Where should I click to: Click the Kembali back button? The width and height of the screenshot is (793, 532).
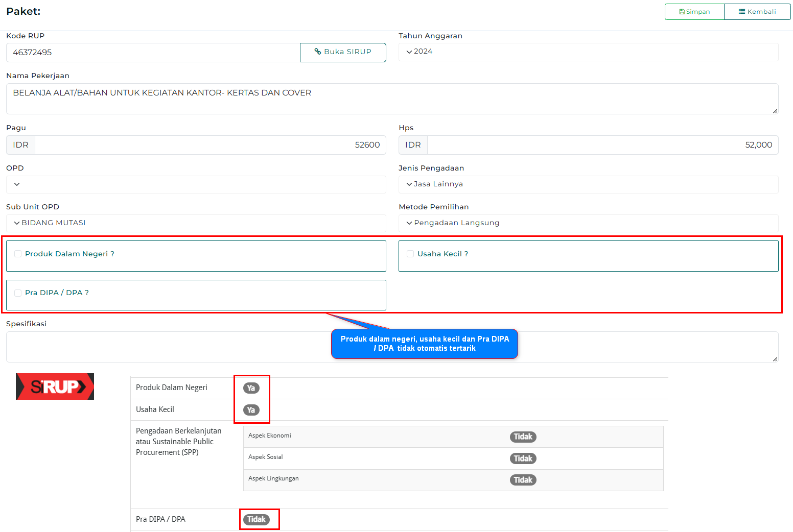pos(757,12)
